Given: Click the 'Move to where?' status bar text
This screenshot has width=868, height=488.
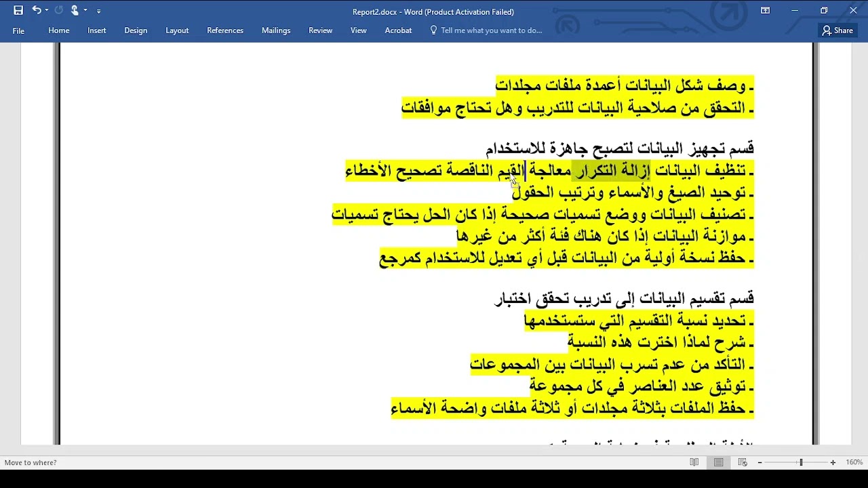Looking at the screenshot, I should (31, 462).
